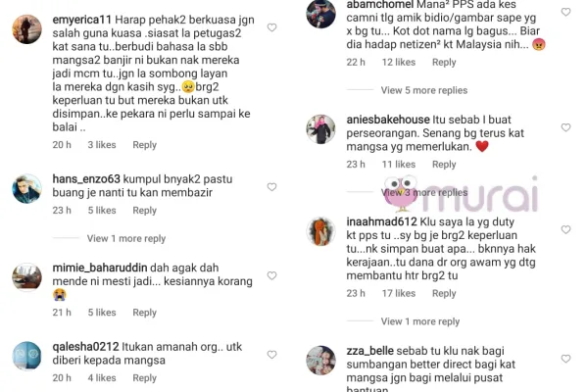The image size is (588, 392).
Task: Expand 'View 5 more replies' under abamchomel
Action: (x=424, y=90)
